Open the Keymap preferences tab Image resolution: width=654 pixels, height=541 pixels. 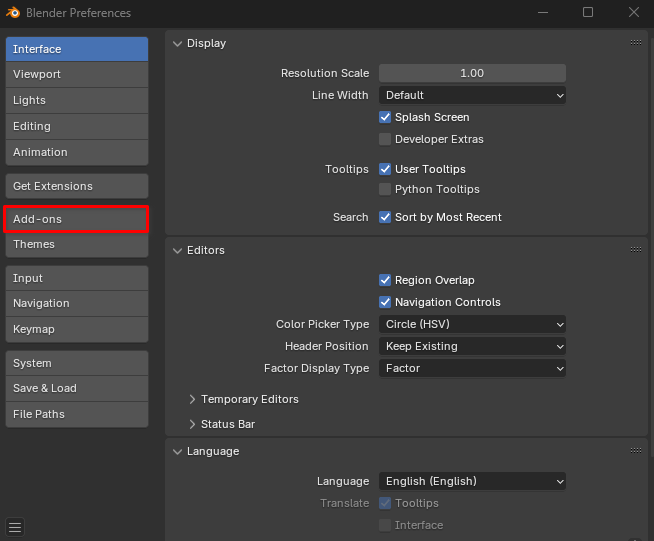(x=77, y=330)
